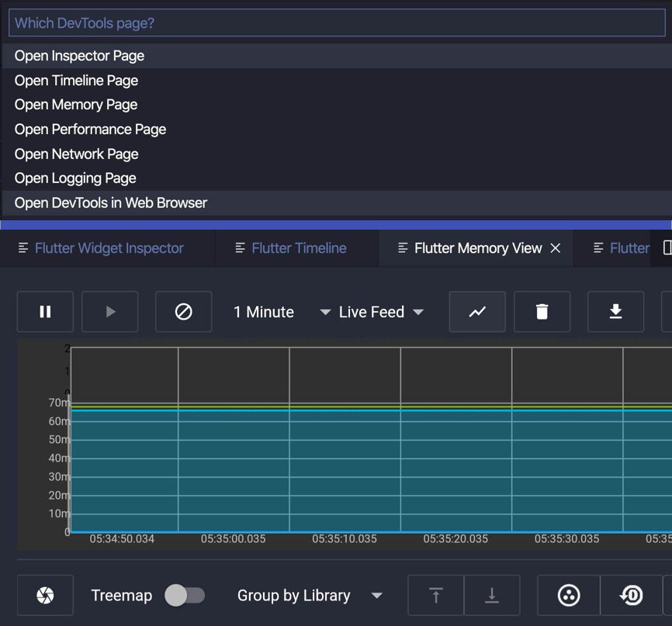Click the resume play button
This screenshot has height=626, width=672.
[110, 312]
